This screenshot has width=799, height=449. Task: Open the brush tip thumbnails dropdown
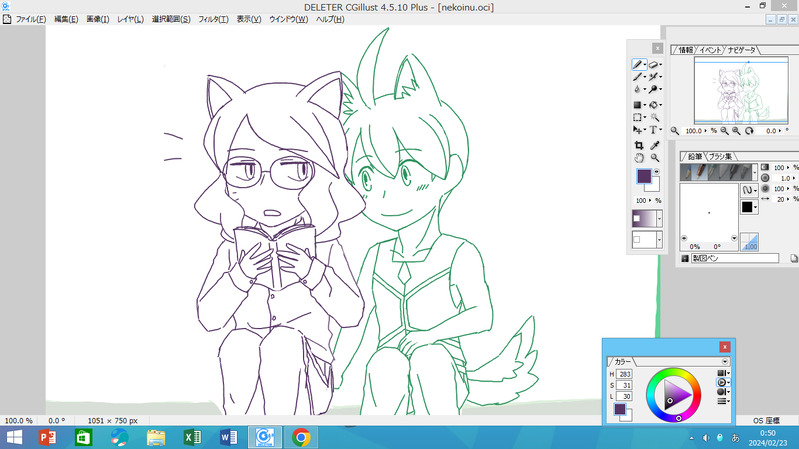[x=755, y=172]
